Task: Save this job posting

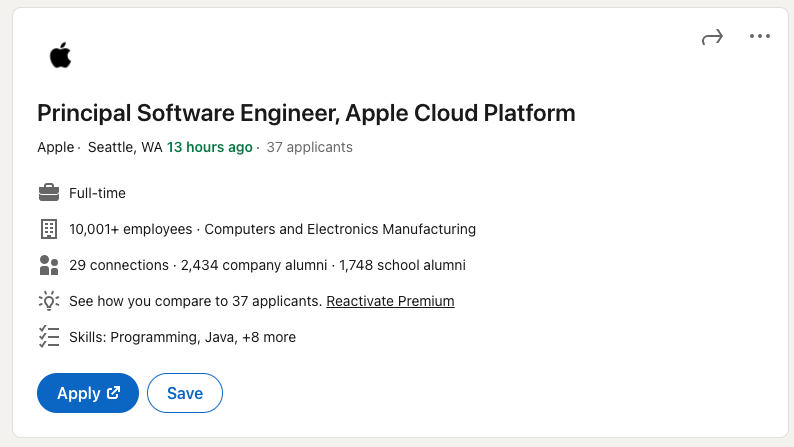Action: pos(185,393)
